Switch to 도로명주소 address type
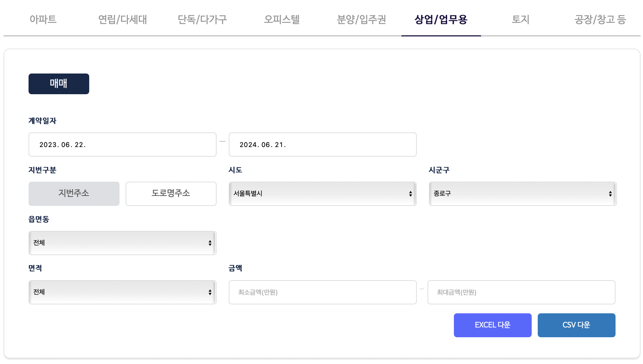The width and height of the screenshot is (643, 364). [x=171, y=193]
